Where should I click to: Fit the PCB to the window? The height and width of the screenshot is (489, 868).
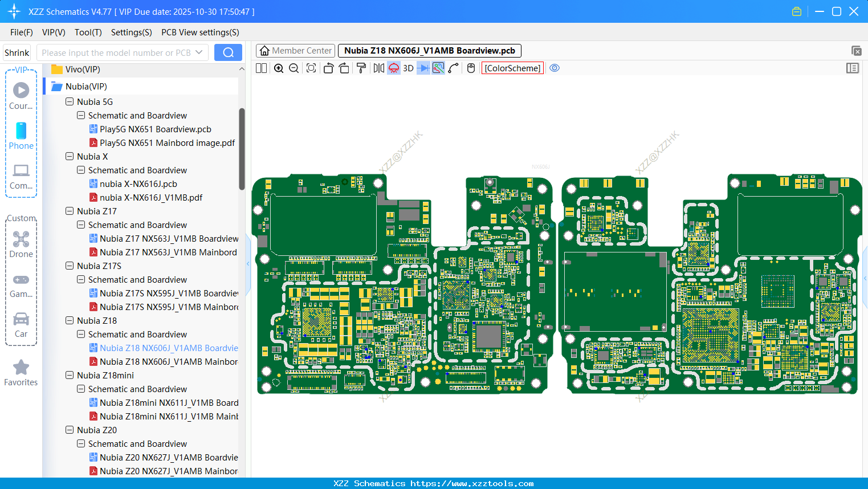[311, 68]
